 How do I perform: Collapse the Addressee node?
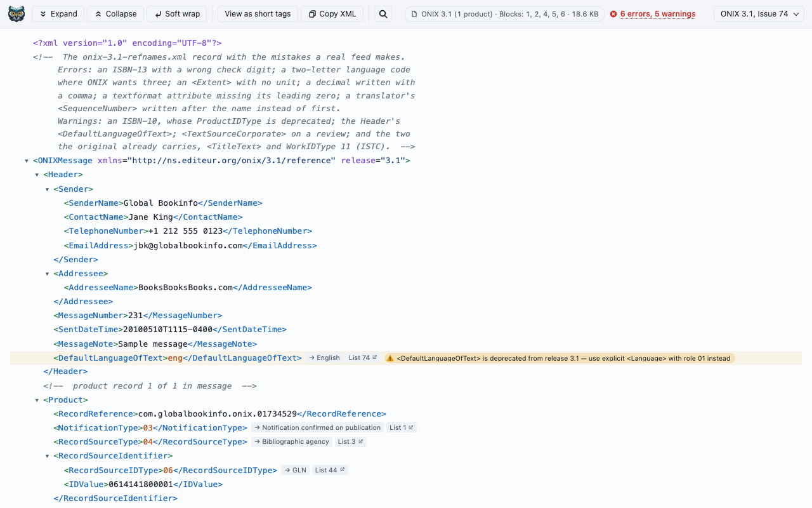47,274
